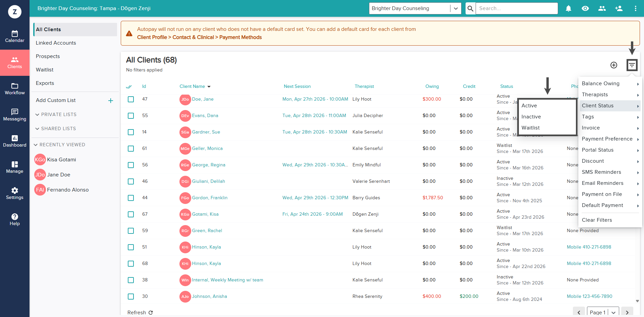Image resolution: width=644 pixels, height=317 pixels.
Task: Expand the Therapists filter submenu
Action: coord(610,95)
